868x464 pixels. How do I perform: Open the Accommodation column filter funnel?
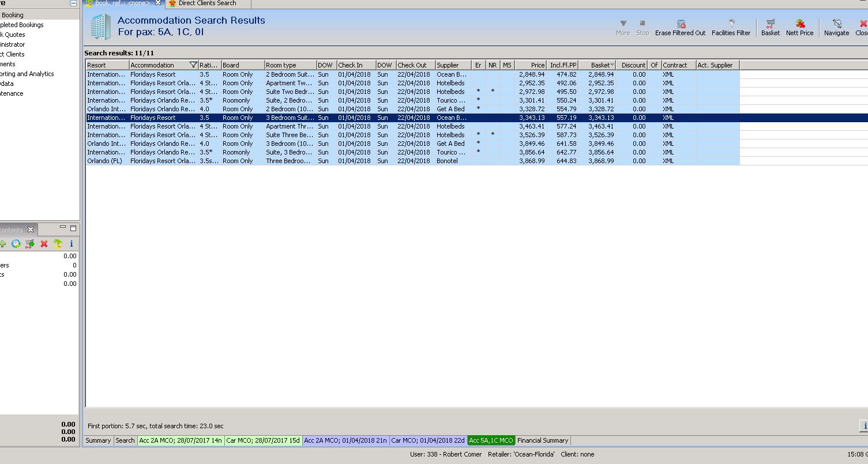(193, 65)
